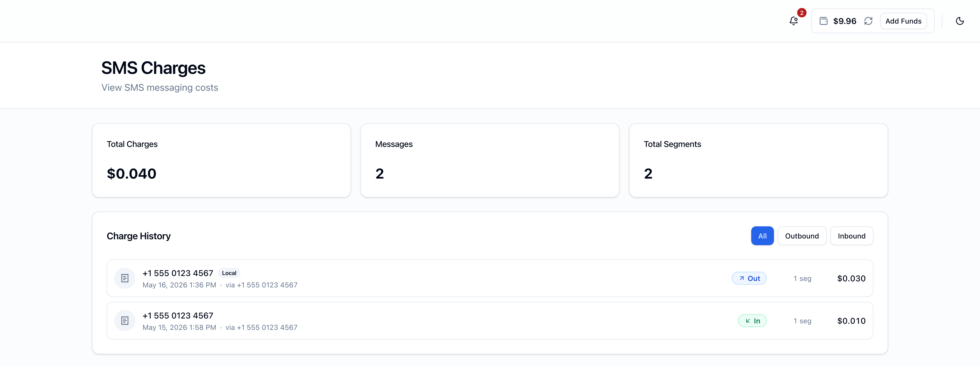Click the Add Funds button
The height and width of the screenshot is (366, 980).
903,21
